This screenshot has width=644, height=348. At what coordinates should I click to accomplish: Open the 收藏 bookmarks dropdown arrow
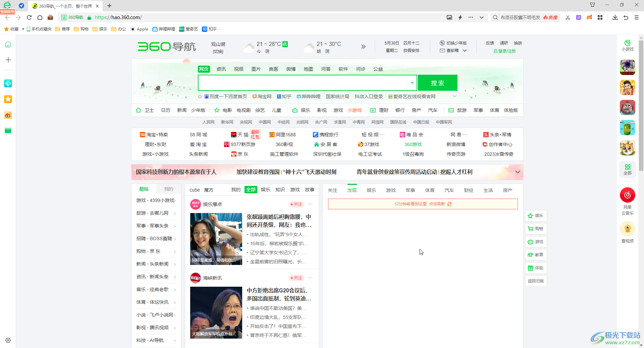pos(23,29)
